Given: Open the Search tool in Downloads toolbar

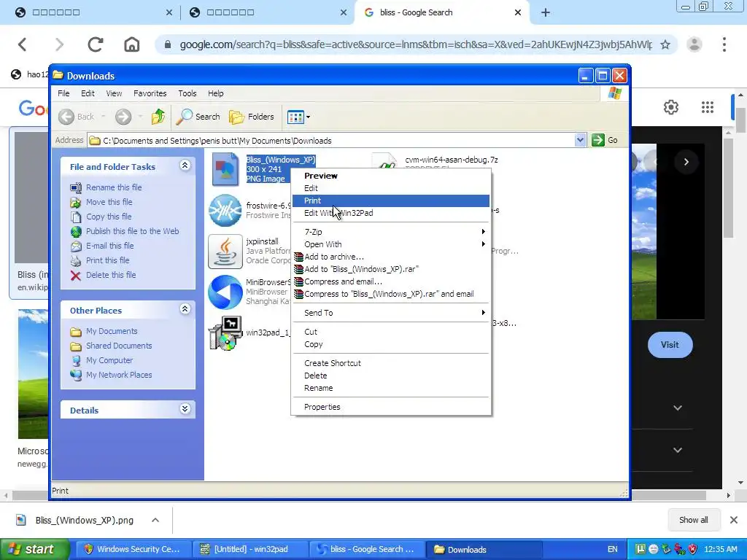Looking at the screenshot, I should click(x=198, y=116).
